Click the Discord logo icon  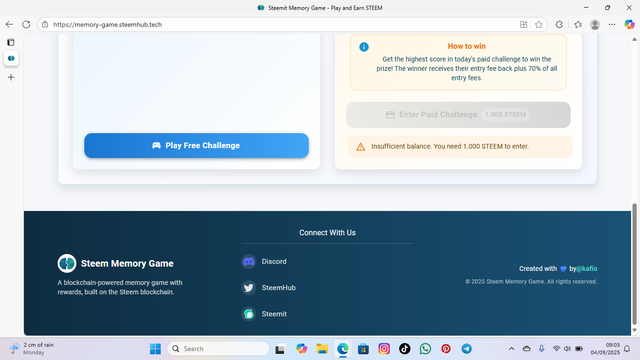click(249, 261)
